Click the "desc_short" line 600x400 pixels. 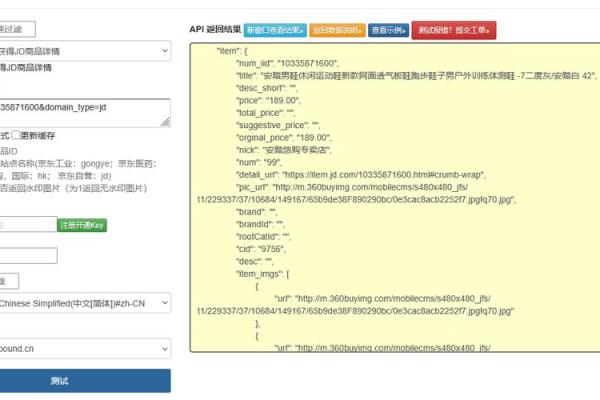click(x=267, y=88)
